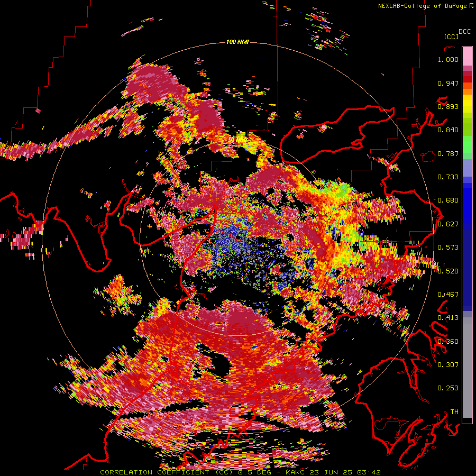This screenshot has width=476, height=476.
Task: Click the KAKC station identifier
Action: [296, 472]
